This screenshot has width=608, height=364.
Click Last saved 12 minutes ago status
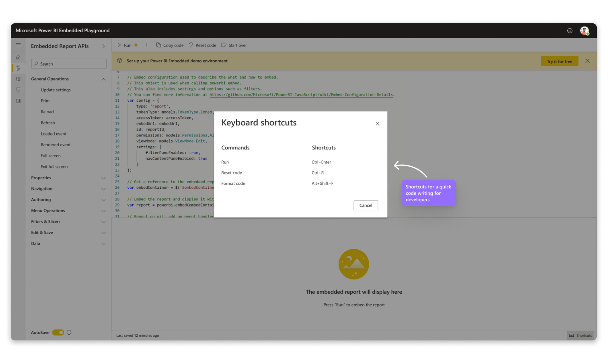click(138, 335)
